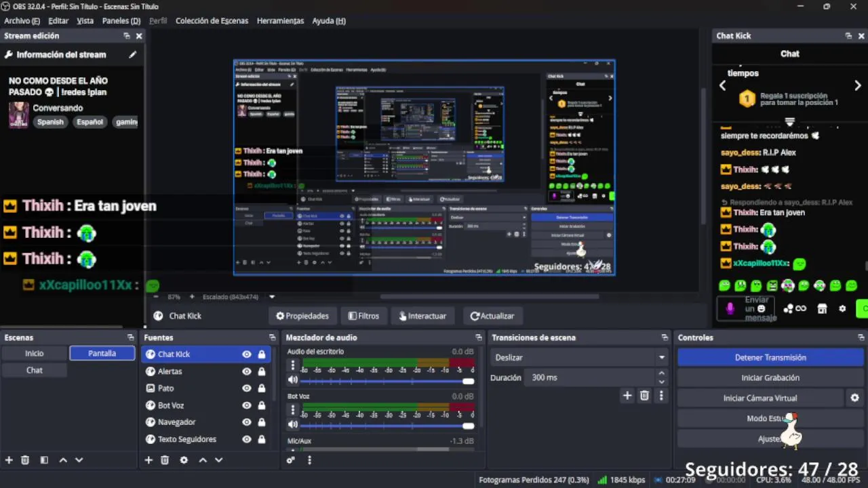868x488 pixels.
Task: Open Kick chat shop icon
Action: (x=822, y=309)
